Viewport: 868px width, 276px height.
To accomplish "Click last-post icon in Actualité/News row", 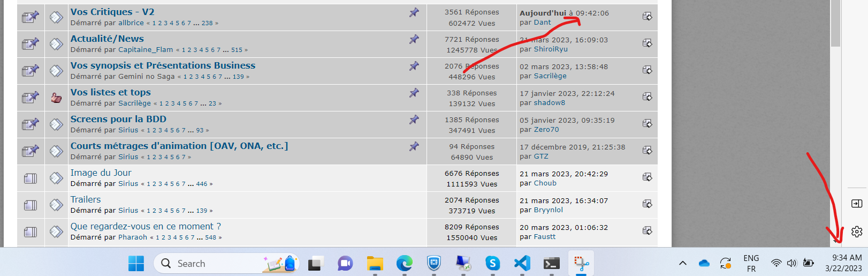I will coord(648,43).
